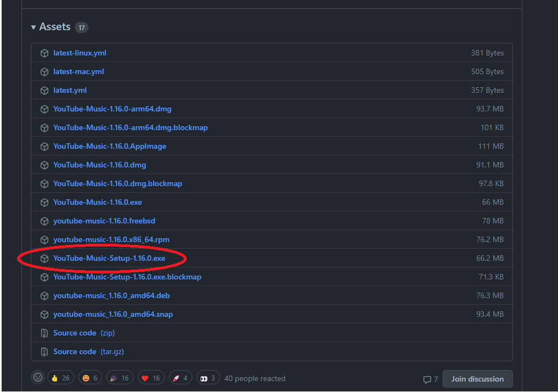
Task: Click the package icon beside youtube-music-1.16.0.freebsd
Action: (44, 221)
